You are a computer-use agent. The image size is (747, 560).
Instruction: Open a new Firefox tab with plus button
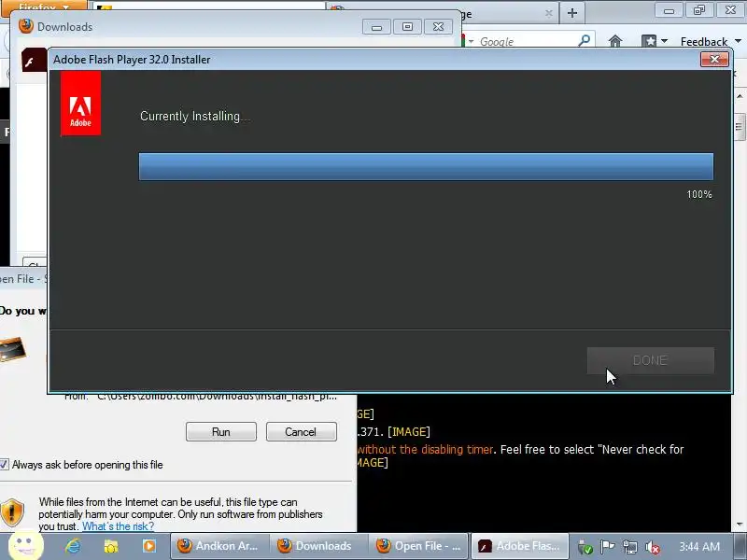[x=572, y=13]
